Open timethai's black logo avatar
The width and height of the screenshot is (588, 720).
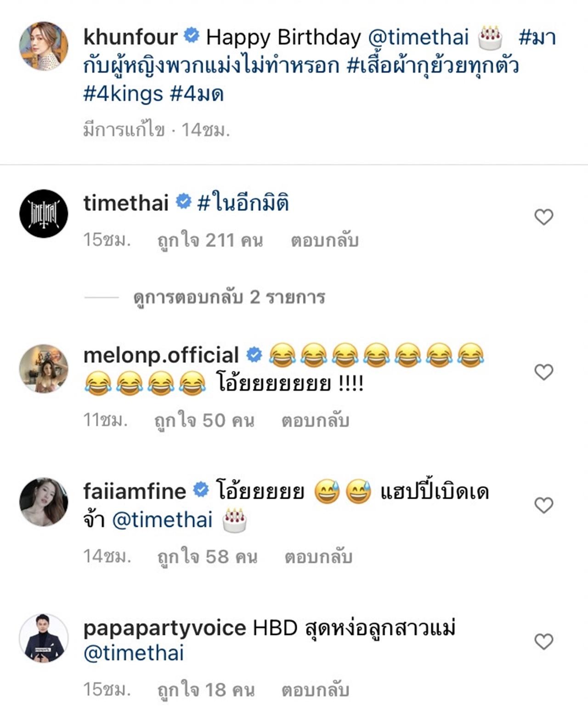[44, 214]
